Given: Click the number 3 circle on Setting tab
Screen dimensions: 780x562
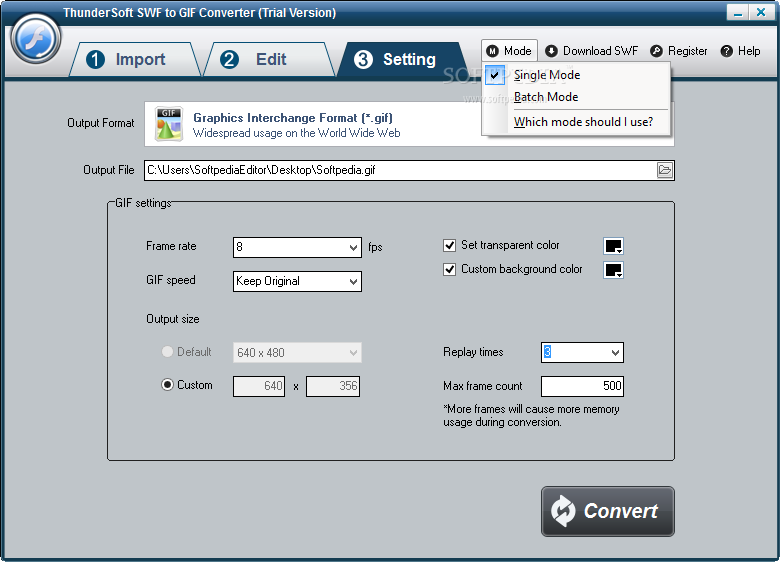Looking at the screenshot, I should point(363,60).
